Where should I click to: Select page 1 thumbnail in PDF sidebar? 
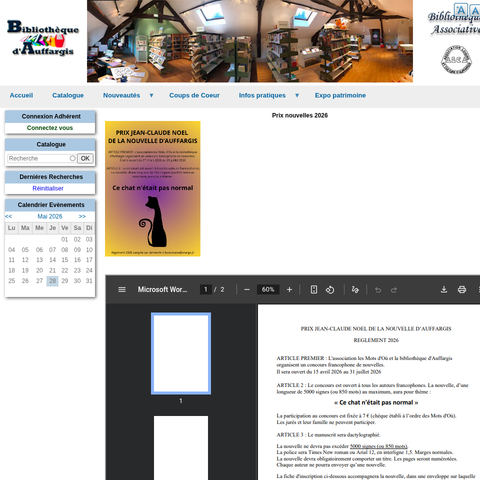(181, 354)
